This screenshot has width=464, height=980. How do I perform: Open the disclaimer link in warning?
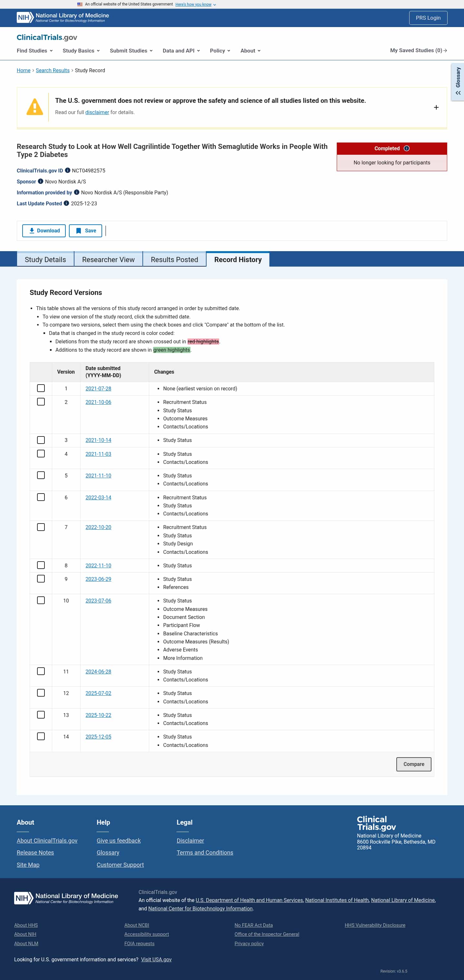97,112
